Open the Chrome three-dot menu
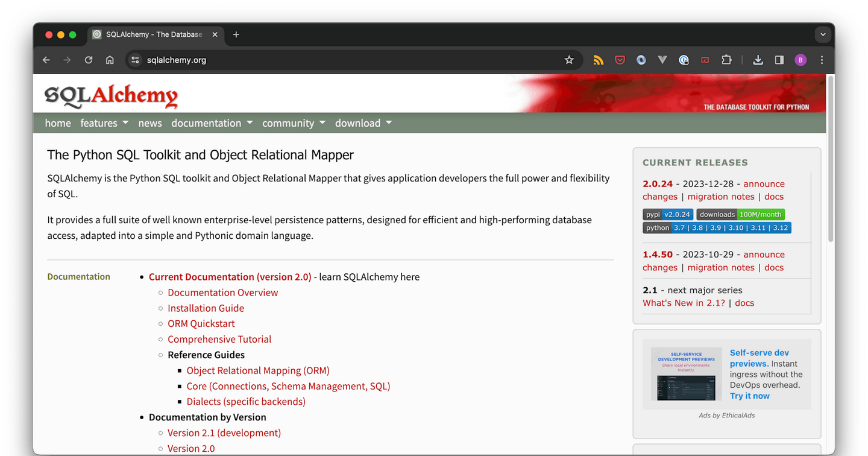The width and height of the screenshot is (868, 456). point(822,60)
